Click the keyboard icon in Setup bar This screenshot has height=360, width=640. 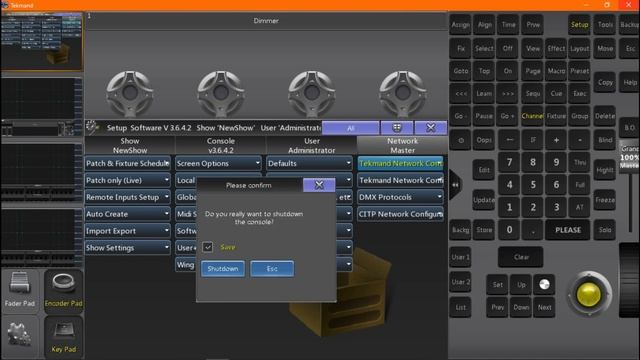point(397,128)
